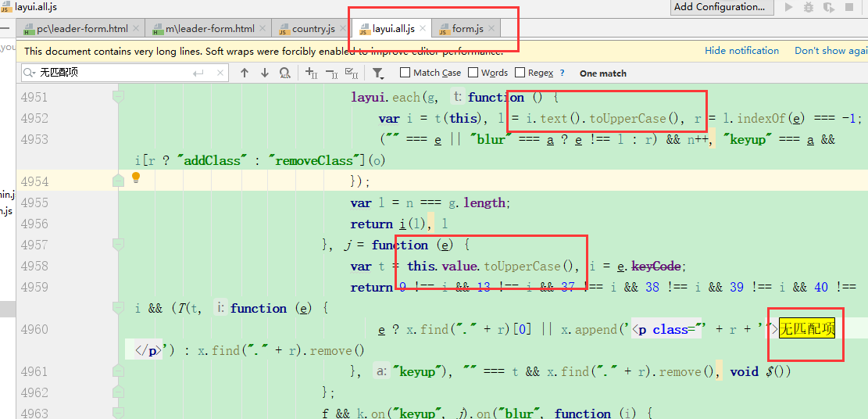Enable the Match Case checkbox
The height and width of the screenshot is (419, 868).
405,73
